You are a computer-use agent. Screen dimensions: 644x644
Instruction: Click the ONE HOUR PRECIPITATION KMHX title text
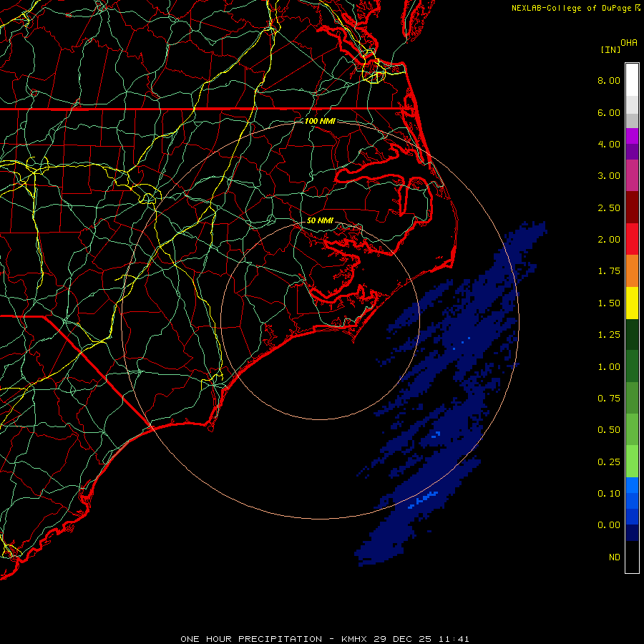click(x=324, y=639)
